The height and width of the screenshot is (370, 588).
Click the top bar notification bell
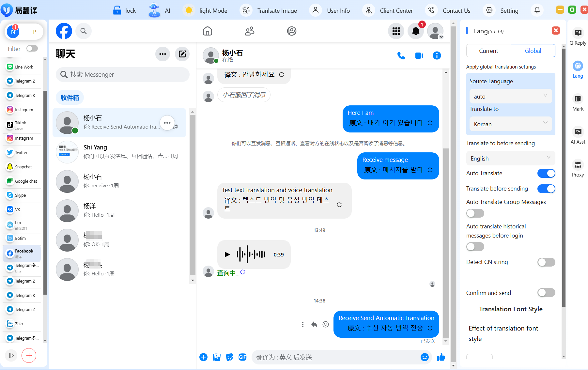537,10
